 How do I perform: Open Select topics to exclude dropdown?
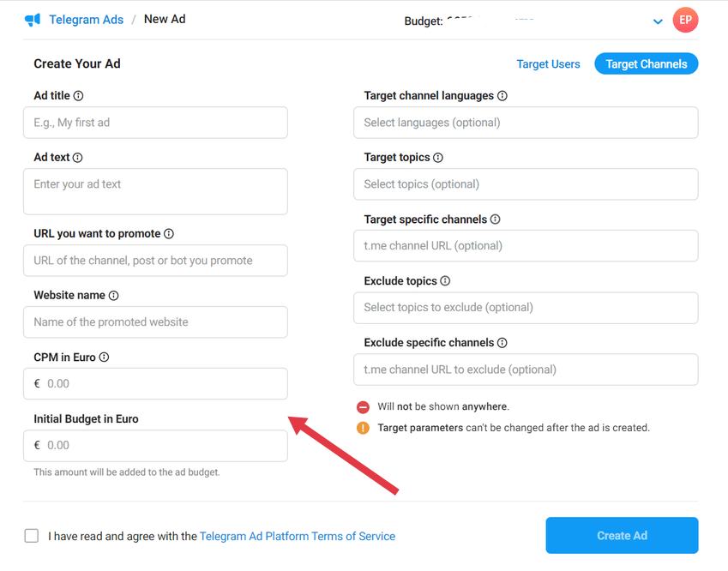526,308
